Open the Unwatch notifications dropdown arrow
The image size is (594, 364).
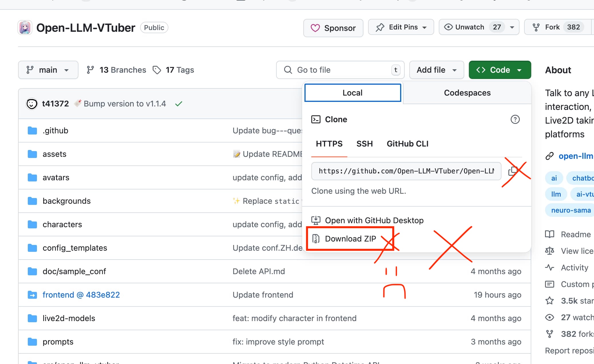pyautogui.click(x=512, y=27)
